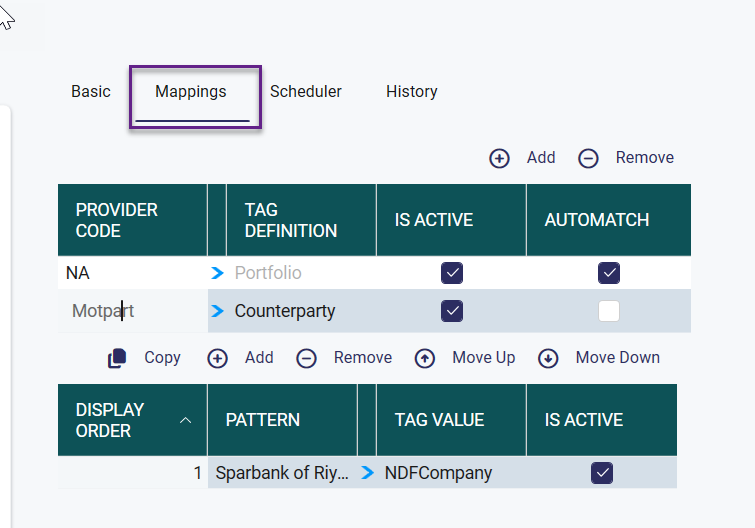The image size is (755, 528).
Task: Click the Move Down arrow icon
Action: [548, 358]
